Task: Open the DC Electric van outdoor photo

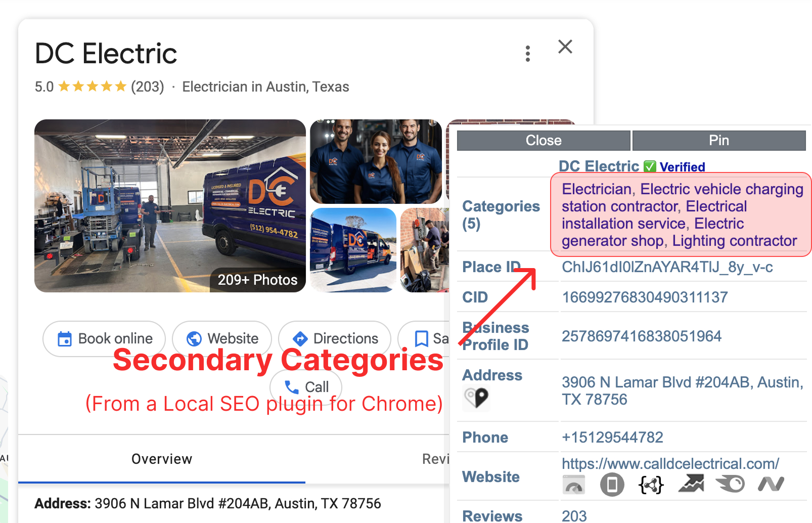Action: point(353,250)
